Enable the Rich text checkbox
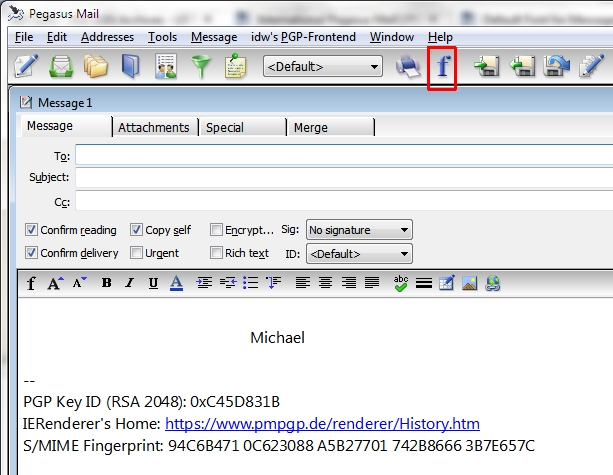Image resolution: width=613 pixels, height=475 pixels. pyautogui.click(x=217, y=253)
